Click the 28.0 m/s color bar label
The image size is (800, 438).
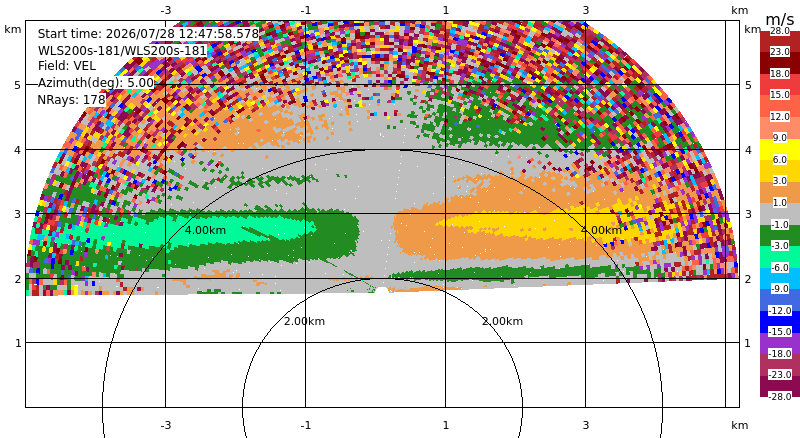point(780,31)
